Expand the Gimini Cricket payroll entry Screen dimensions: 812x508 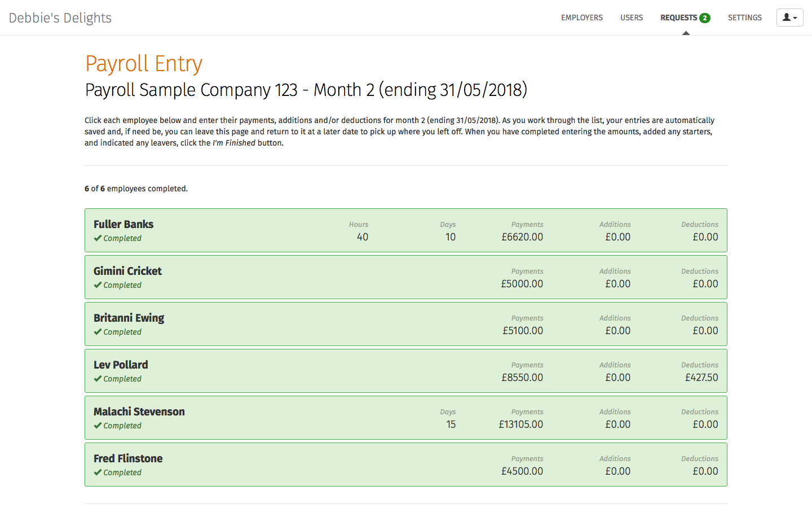point(127,271)
